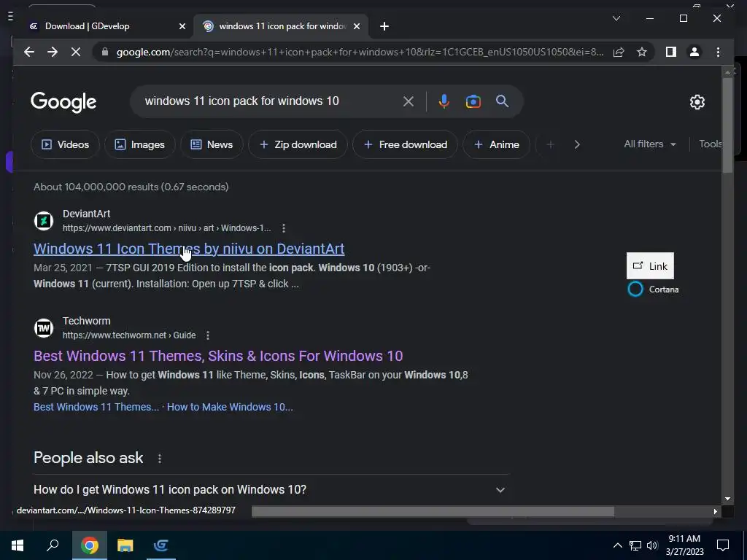The height and width of the screenshot is (560, 747).
Task: Share this page from address bar
Action: 619,52
